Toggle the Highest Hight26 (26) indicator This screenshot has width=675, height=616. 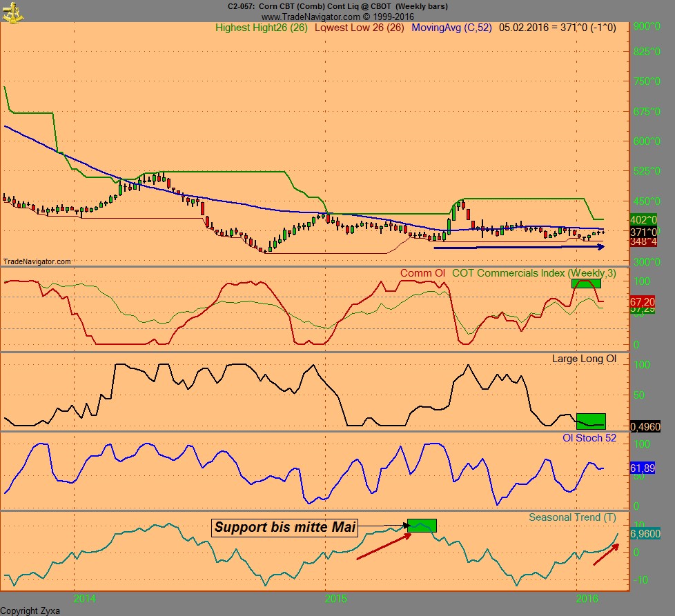click(263, 29)
